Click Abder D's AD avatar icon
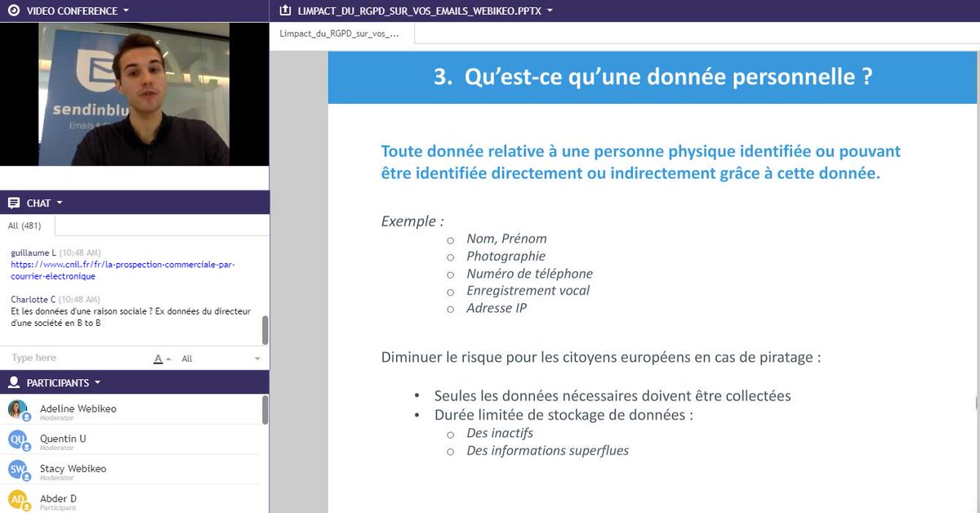The height and width of the screenshot is (513, 980). click(x=18, y=499)
